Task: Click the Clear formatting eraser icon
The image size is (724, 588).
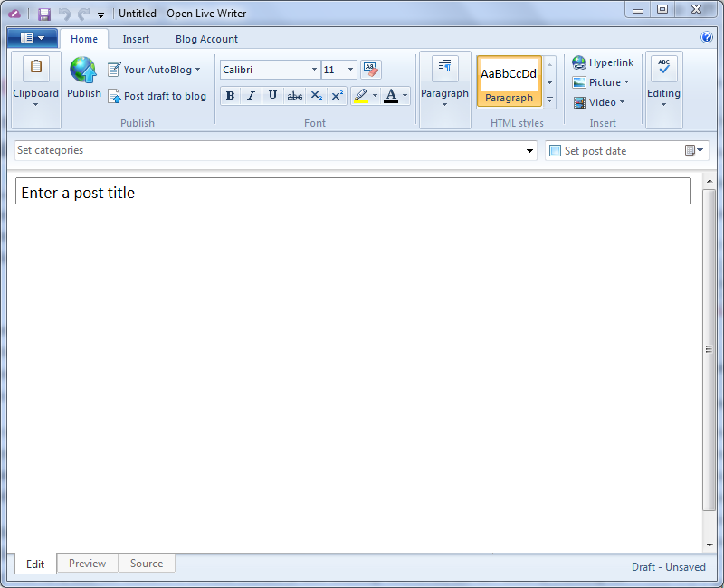Action: tap(371, 70)
